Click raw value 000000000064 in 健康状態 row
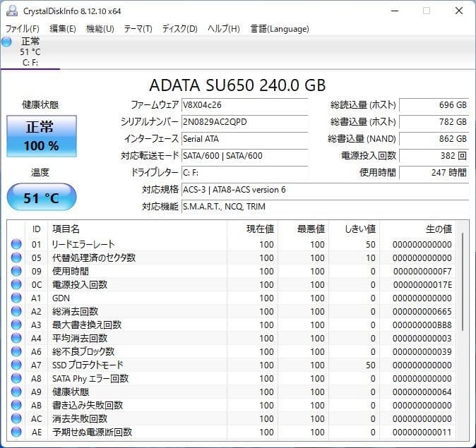The width and height of the screenshot is (476, 448). click(x=422, y=392)
